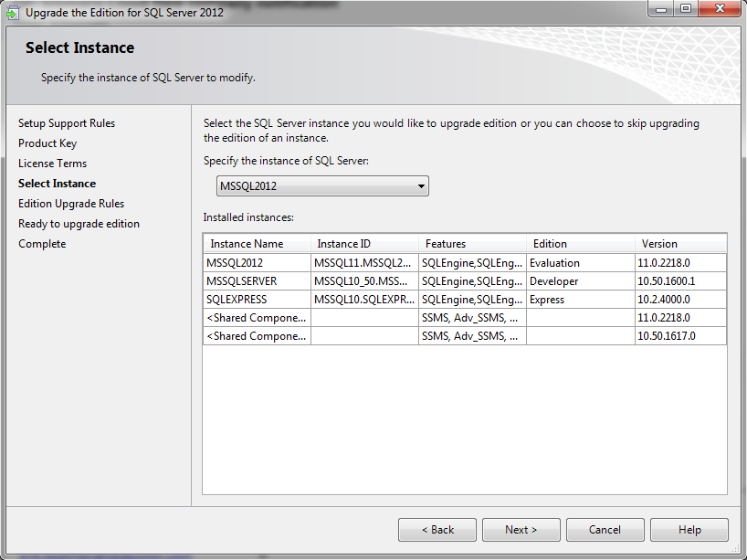The width and height of the screenshot is (747, 560).
Task: Maximize the upgrade wizard window
Action: pos(686,8)
